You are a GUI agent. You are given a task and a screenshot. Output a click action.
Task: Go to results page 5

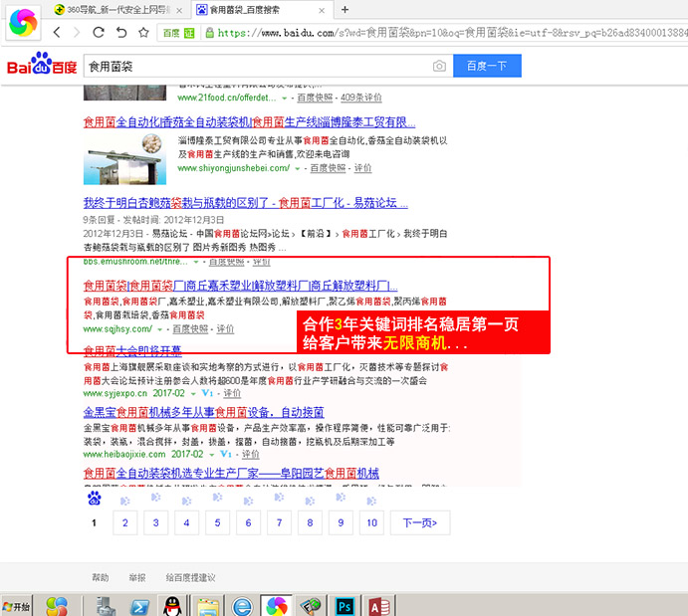tap(217, 522)
